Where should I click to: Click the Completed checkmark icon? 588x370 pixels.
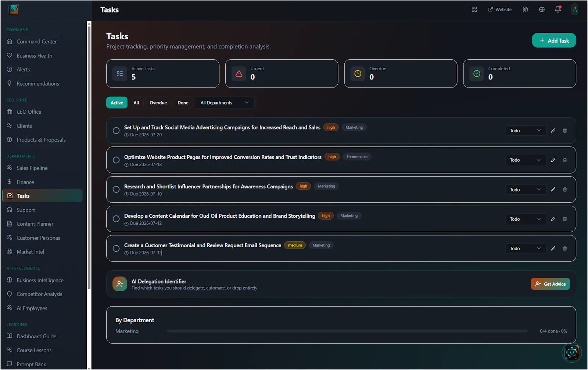(x=477, y=74)
